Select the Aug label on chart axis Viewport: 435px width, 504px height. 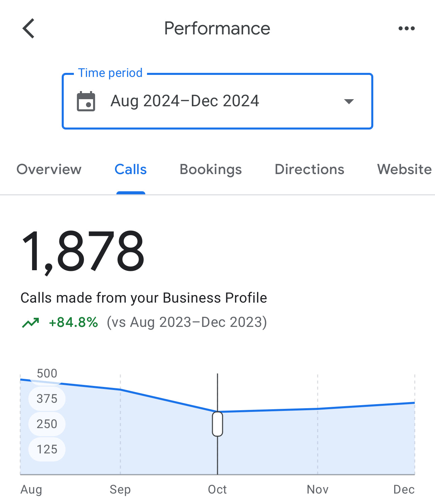click(31, 489)
